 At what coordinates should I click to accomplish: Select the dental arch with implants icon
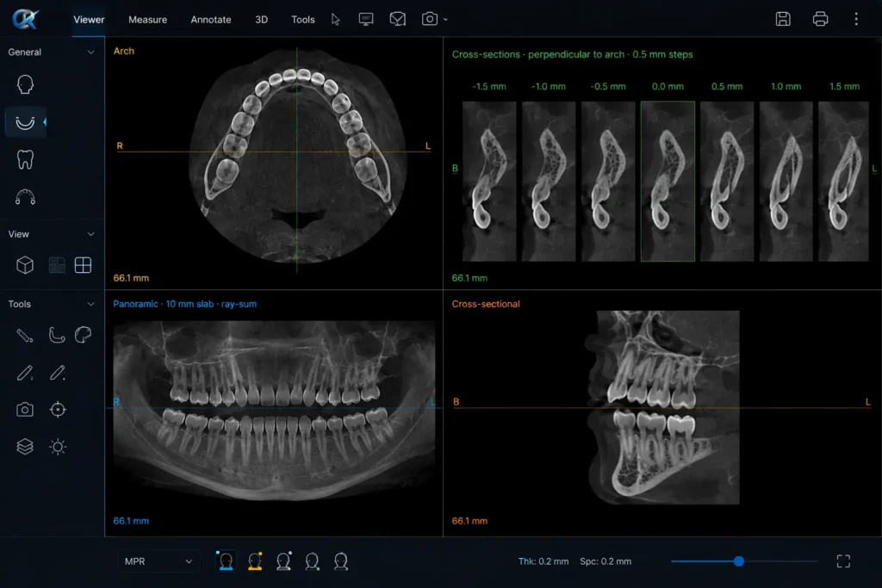[25, 197]
